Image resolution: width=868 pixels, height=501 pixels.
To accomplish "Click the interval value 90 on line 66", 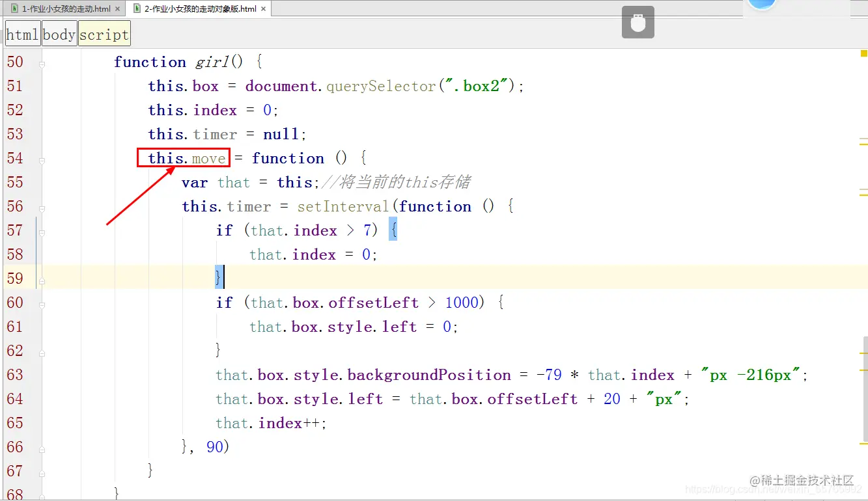I will click(x=215, y=447).
